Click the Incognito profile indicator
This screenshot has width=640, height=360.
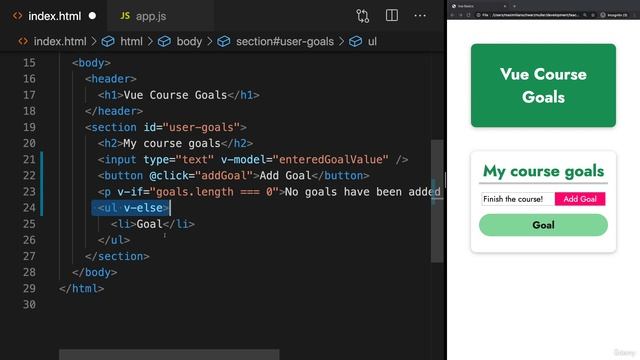(x=614, y=15)
